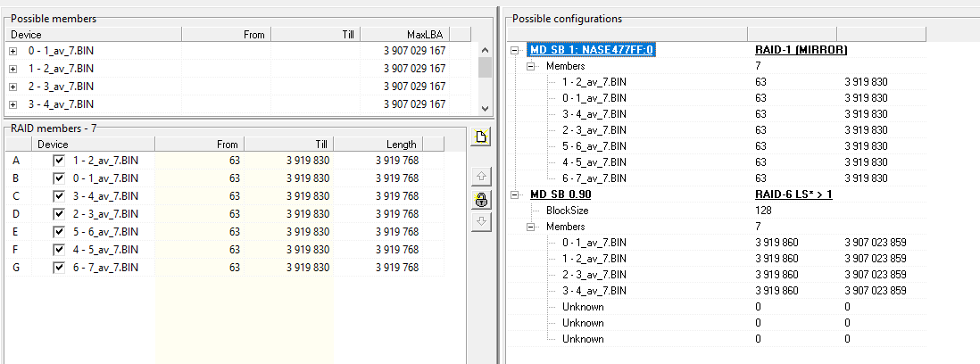Screen dimensions: 980x364
Task: Select 6 - 7_av_7.BIN under RAID-1 members
Action: pos(594,178)
